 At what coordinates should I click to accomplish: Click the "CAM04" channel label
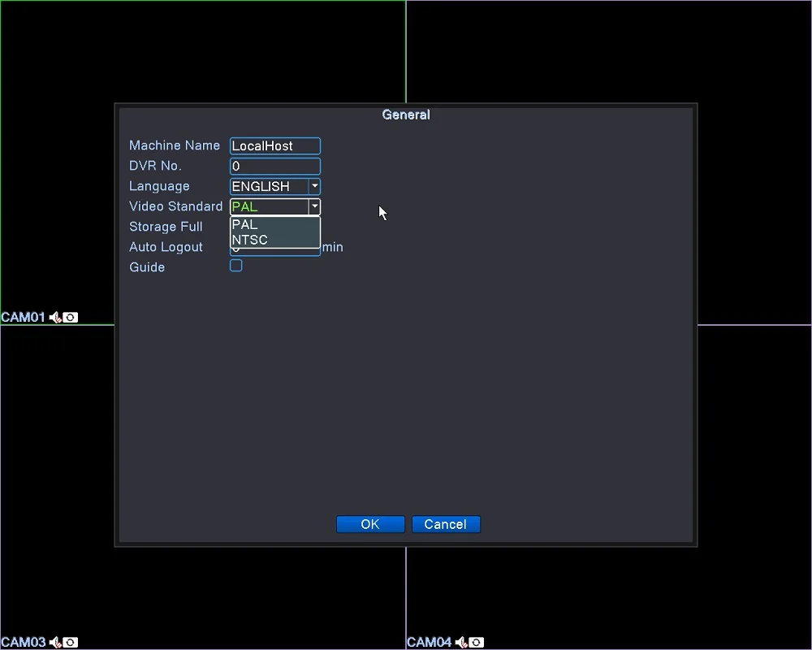click(x=430, y=643)
